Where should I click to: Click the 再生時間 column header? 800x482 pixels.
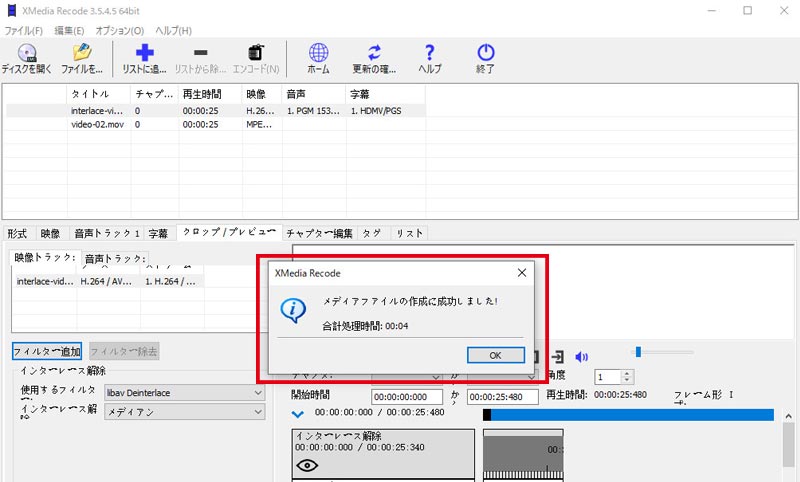click(210, 94)
